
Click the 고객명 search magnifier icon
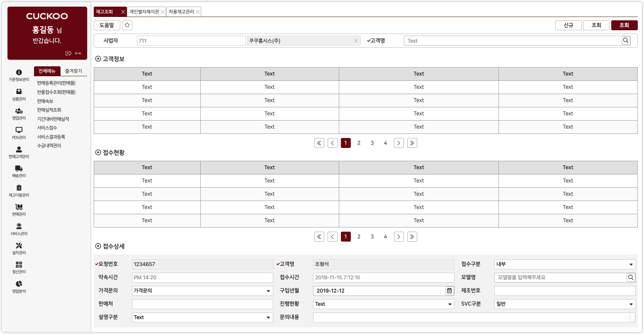(626, 40)
